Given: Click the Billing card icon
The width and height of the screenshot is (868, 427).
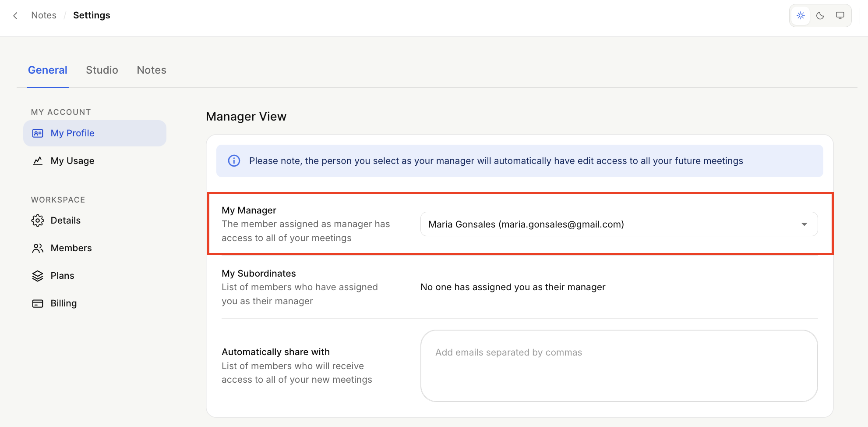Looking at the screenshot, I should tap(38, 303).
